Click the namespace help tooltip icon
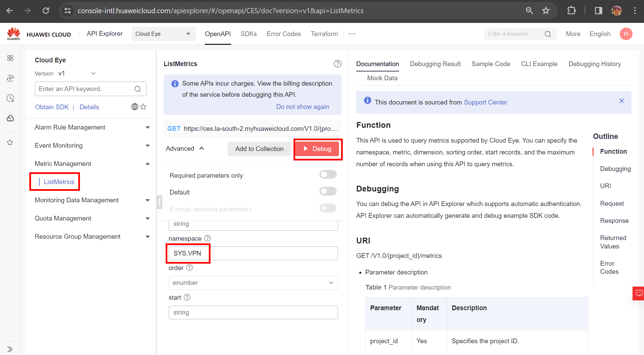 tap(207, 238)
